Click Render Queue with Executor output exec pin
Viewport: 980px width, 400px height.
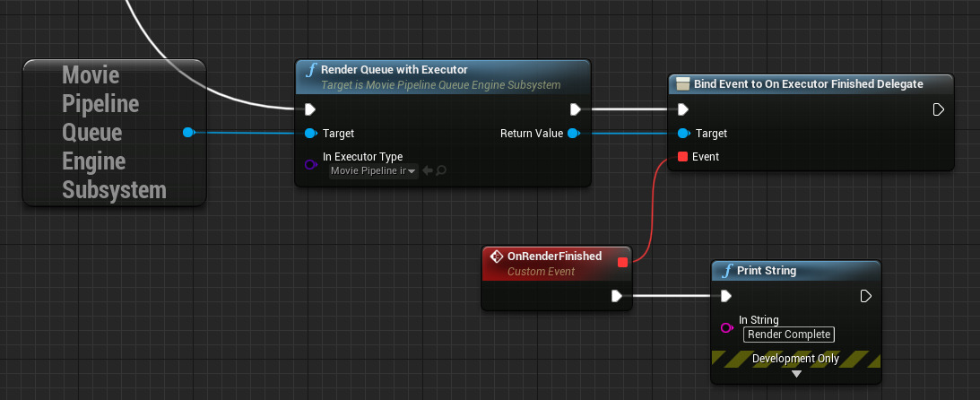[x=576, y=110]
